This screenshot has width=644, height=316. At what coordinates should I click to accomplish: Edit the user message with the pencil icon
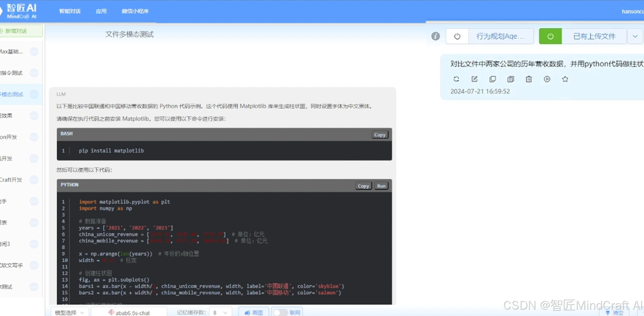tap(474, 79)
